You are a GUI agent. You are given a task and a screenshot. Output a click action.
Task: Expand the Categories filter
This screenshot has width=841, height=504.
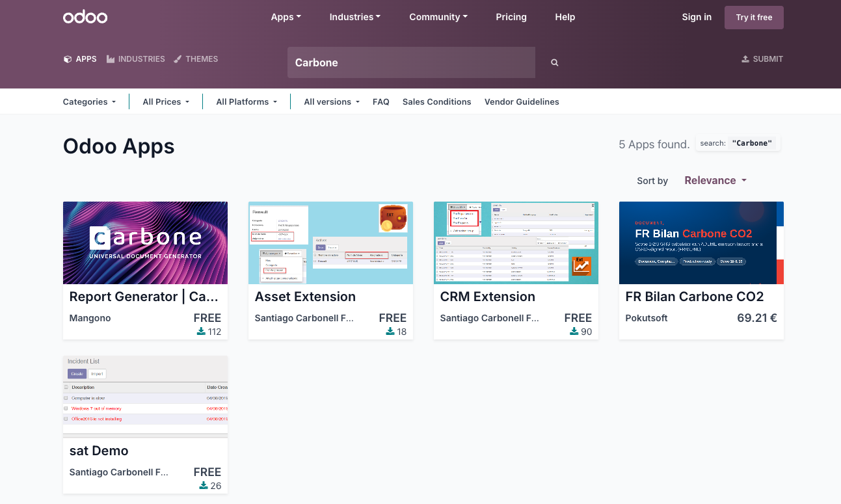pos(89,101)
